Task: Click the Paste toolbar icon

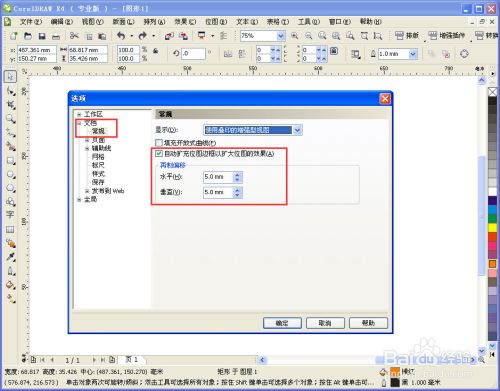Action: (102, 36)
